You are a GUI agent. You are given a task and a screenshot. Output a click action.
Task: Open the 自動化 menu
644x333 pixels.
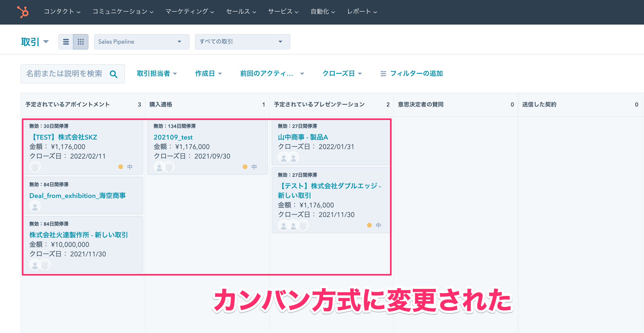click(x=323, y=12)
